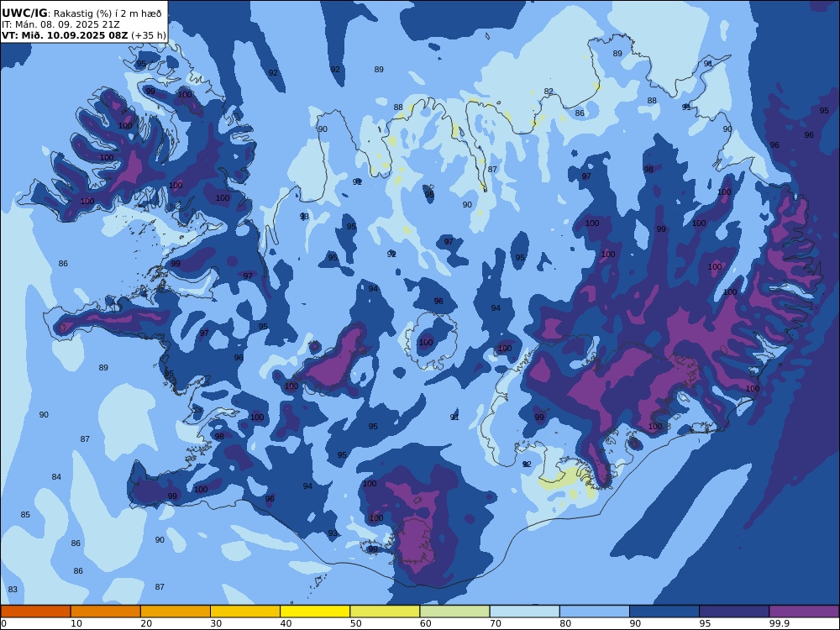Click the legend tick label '20'
This screenshot has width=840, height=630.
tap(146, 623)
